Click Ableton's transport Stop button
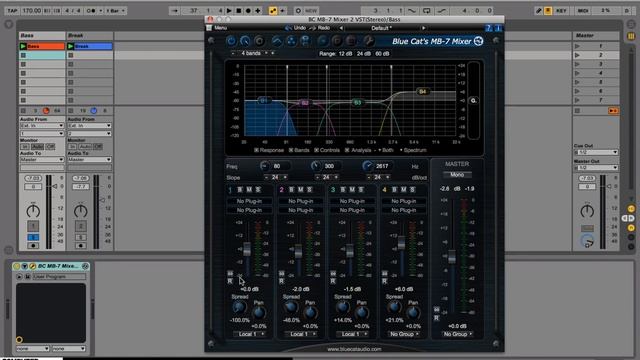 coord(239,11)
